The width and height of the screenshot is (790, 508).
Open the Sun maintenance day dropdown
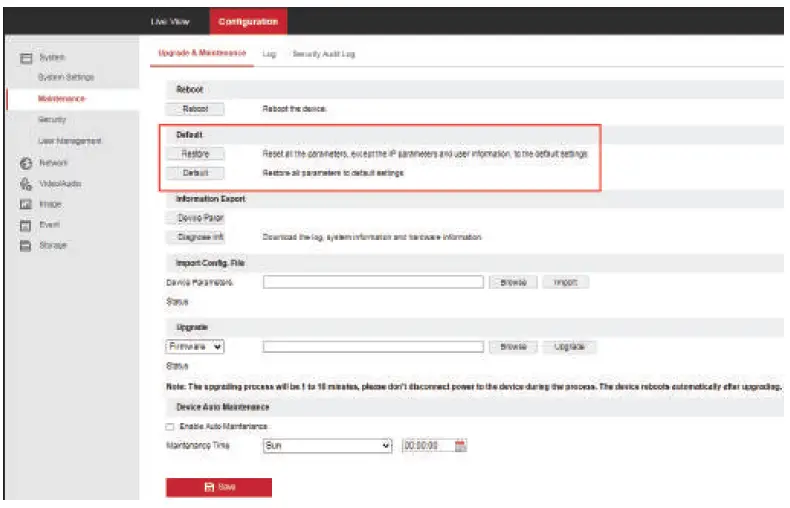click(327, 446)
